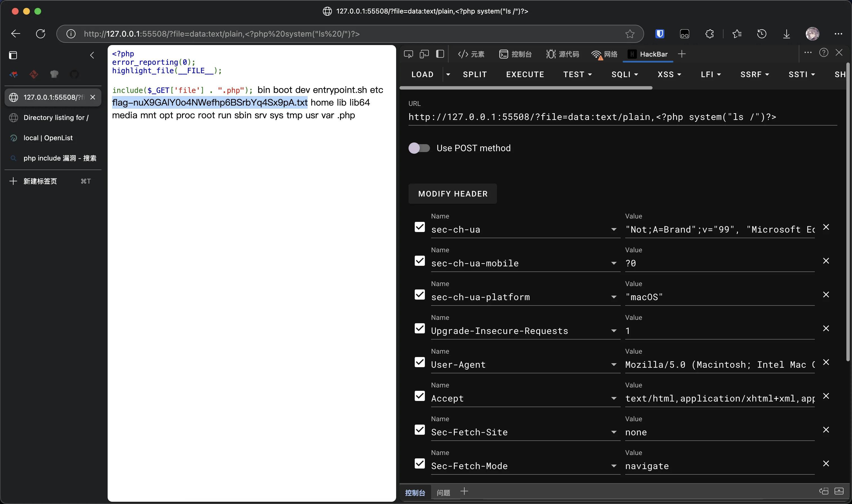Collapse the vertical tabs sidebar chevron
852x504 pixels.
coord(92,55)
